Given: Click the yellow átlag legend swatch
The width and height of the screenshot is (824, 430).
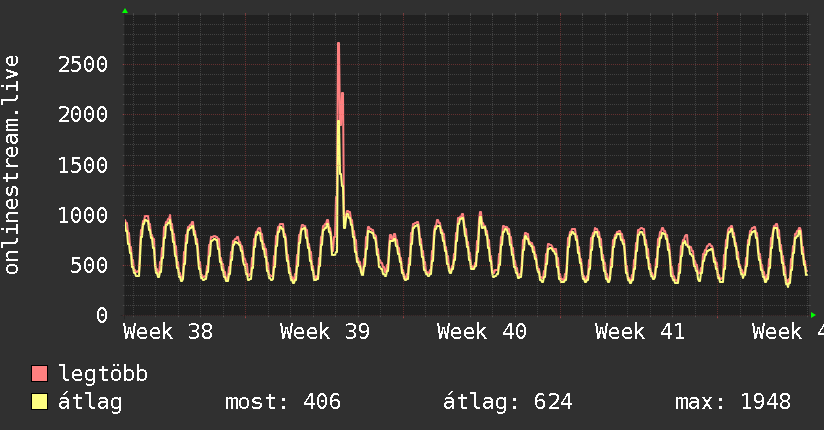Looking at the screenshot, I should click(39, 401).
